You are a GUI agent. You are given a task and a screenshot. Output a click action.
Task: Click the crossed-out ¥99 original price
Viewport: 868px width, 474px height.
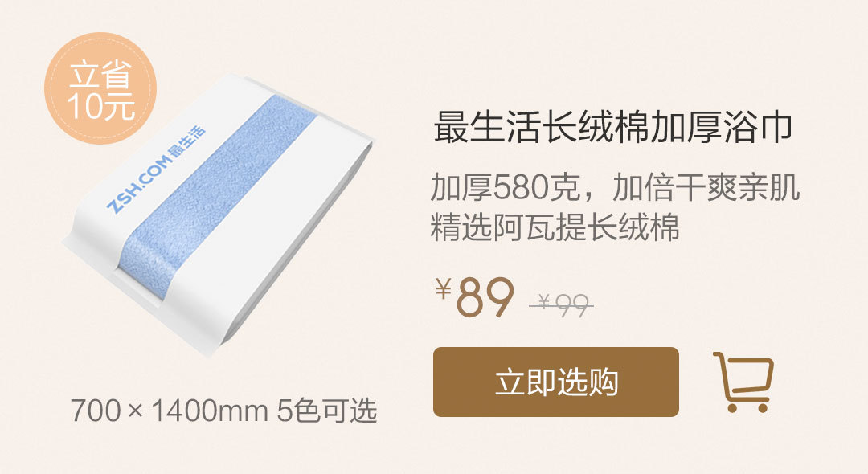coord(561,304)
